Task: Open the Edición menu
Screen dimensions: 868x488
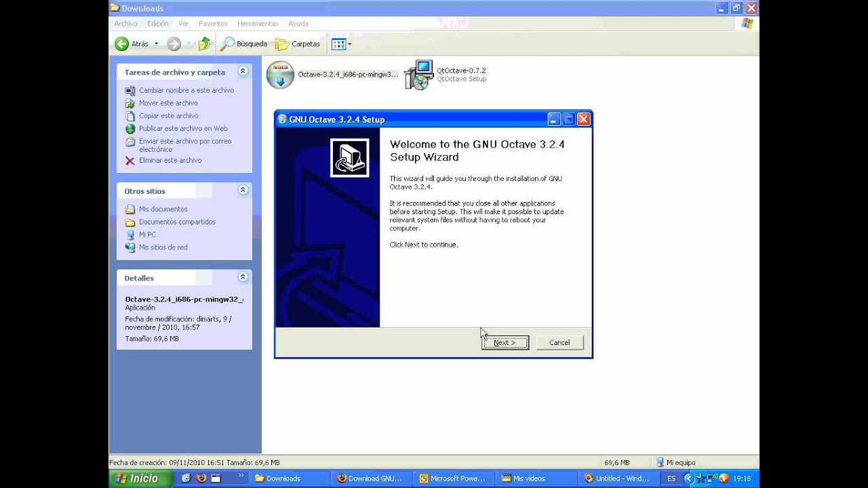Action: [x=157, y=23]
